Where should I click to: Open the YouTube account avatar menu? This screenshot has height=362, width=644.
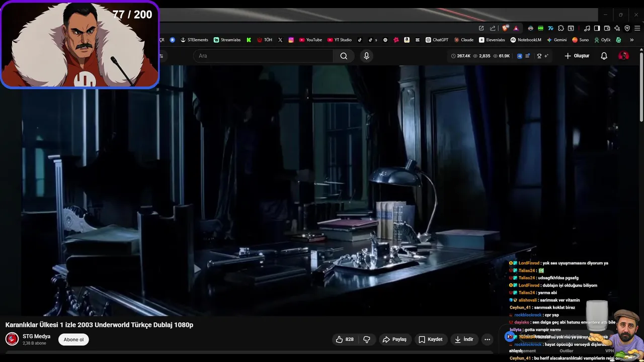point(623,56)
